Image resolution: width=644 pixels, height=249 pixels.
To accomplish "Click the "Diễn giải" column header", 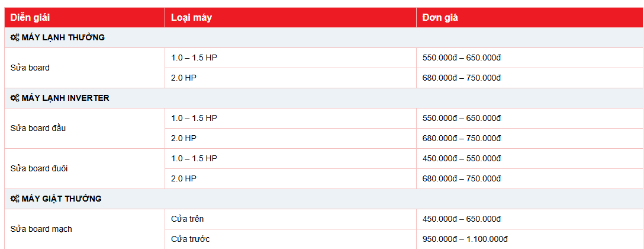I will (30, 17).
